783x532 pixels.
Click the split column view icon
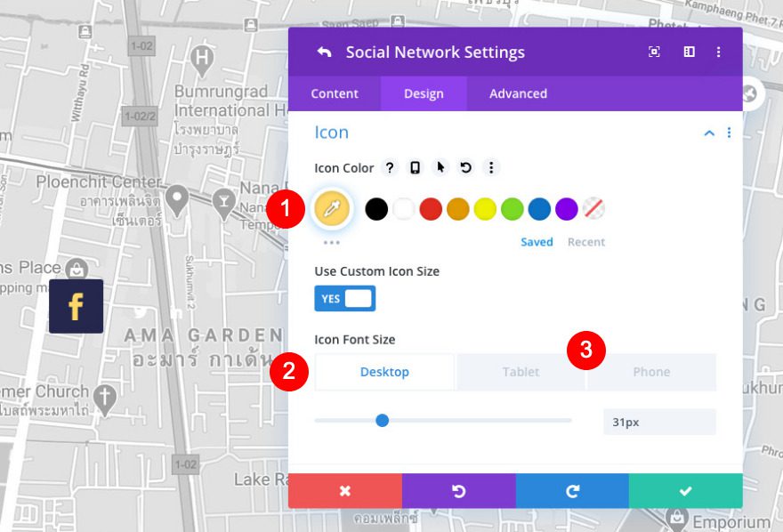(x=689, y=52)
